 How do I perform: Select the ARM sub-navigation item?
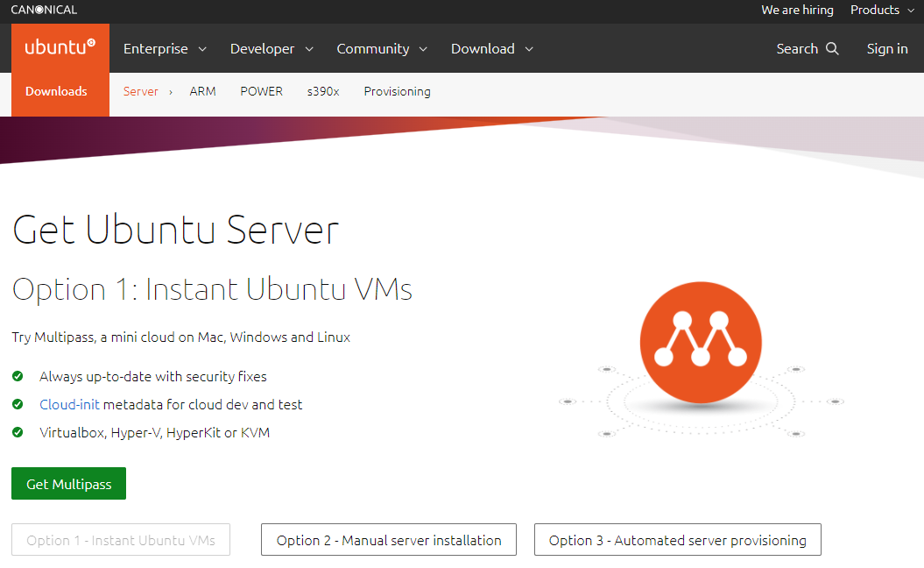pos(202,91)
